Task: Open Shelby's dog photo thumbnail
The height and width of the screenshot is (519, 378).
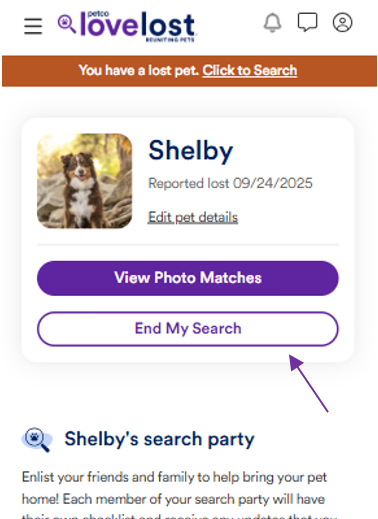Action: point(84,181)
